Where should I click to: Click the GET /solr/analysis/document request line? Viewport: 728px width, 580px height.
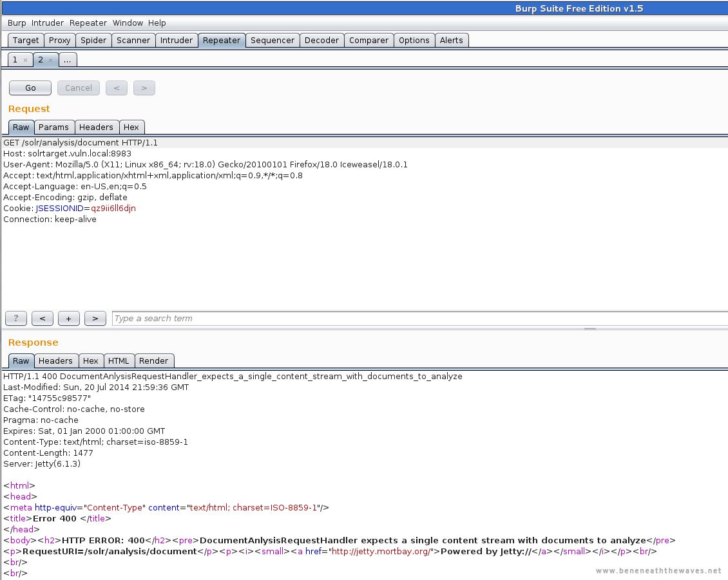point(81,143)
